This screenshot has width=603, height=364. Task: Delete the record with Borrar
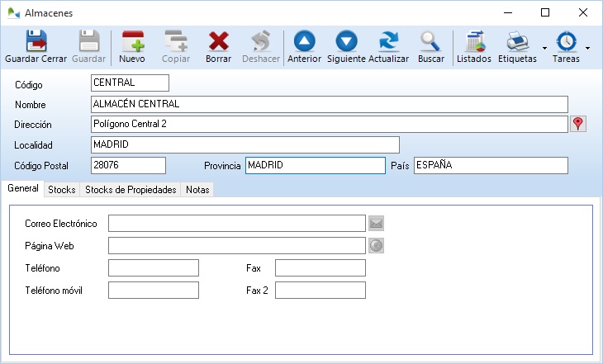218,41
